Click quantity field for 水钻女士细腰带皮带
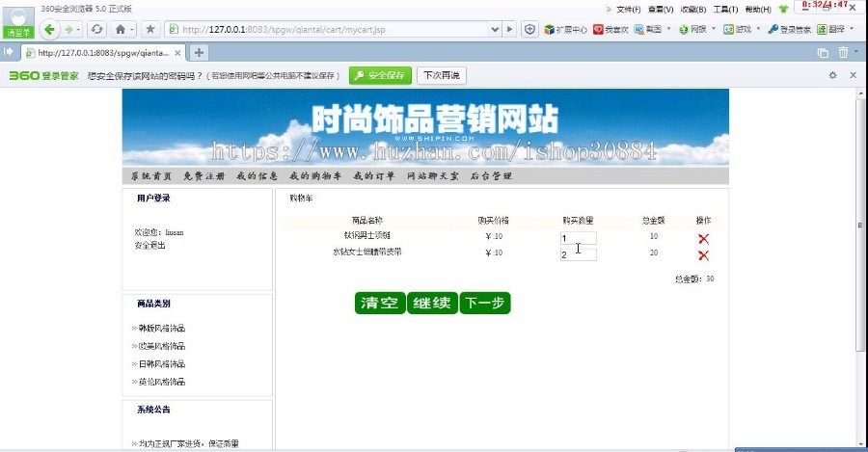Viewport: 868px width, 452px height. pos(578,255)
